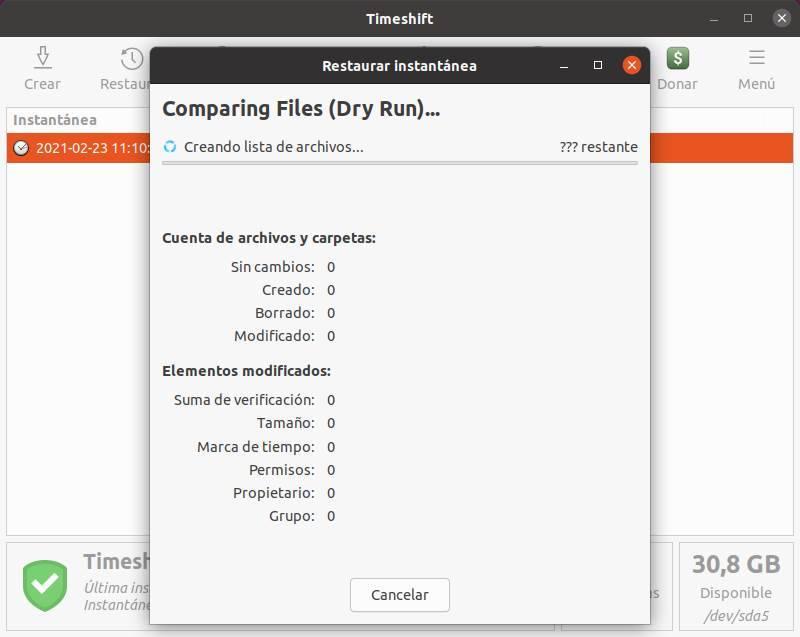Click the 'Restaurar instantánea' dialog title
Viewport: 800px width, 637px height.
[x=399, y=66]
